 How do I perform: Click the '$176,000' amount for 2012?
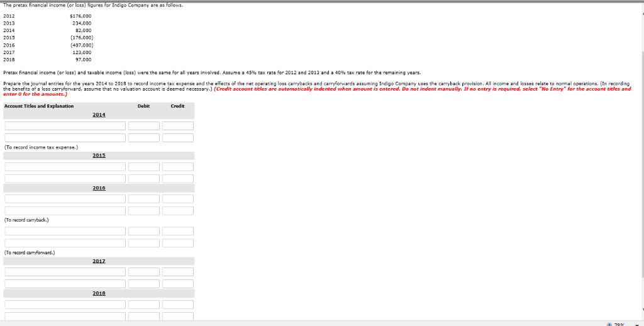81,16
